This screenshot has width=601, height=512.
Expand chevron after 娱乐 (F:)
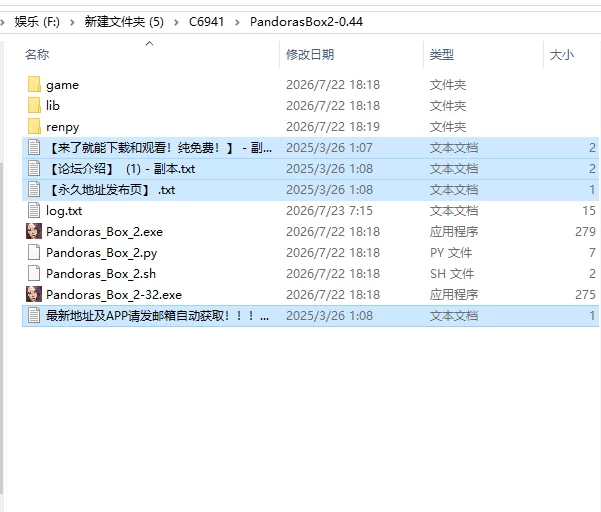(72, 22)
